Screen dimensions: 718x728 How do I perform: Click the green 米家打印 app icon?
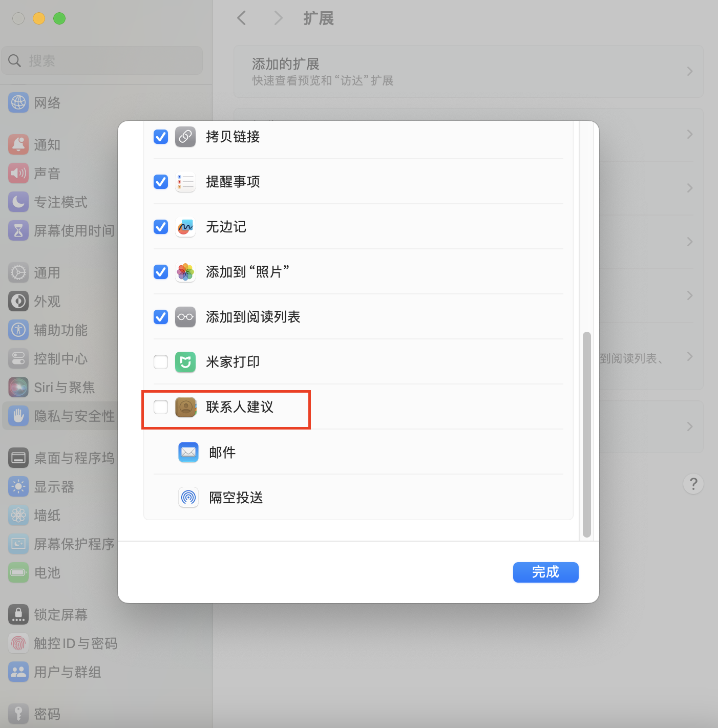pyautogui.click(x=185, y=362)
